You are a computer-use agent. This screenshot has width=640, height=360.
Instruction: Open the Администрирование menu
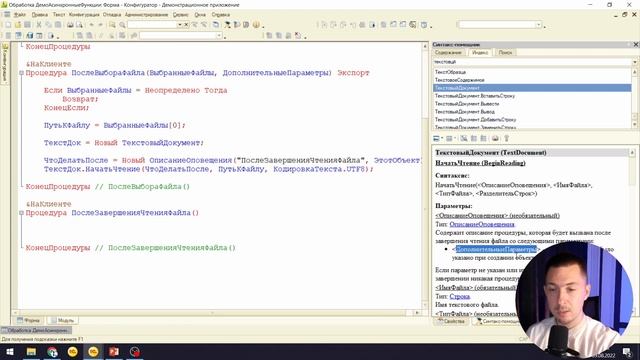[147, 15]
